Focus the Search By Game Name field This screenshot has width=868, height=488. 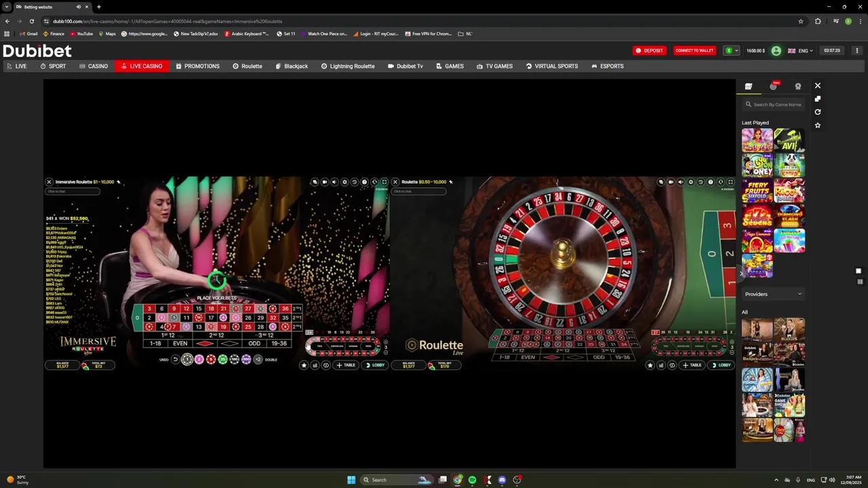point(773,104)
